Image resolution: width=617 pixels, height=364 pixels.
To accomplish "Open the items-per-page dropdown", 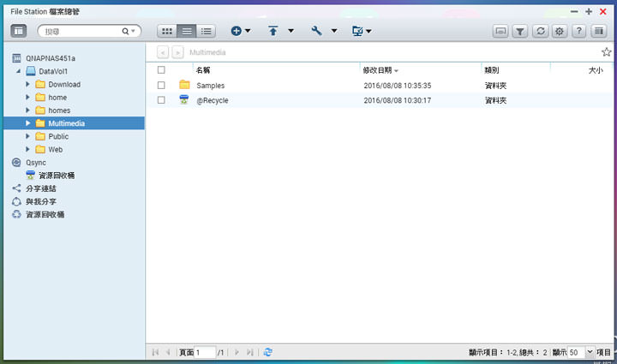I will [590, 352].
